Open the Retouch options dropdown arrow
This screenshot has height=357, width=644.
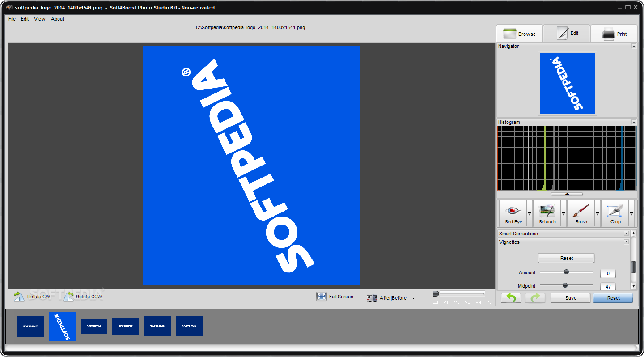563,213
